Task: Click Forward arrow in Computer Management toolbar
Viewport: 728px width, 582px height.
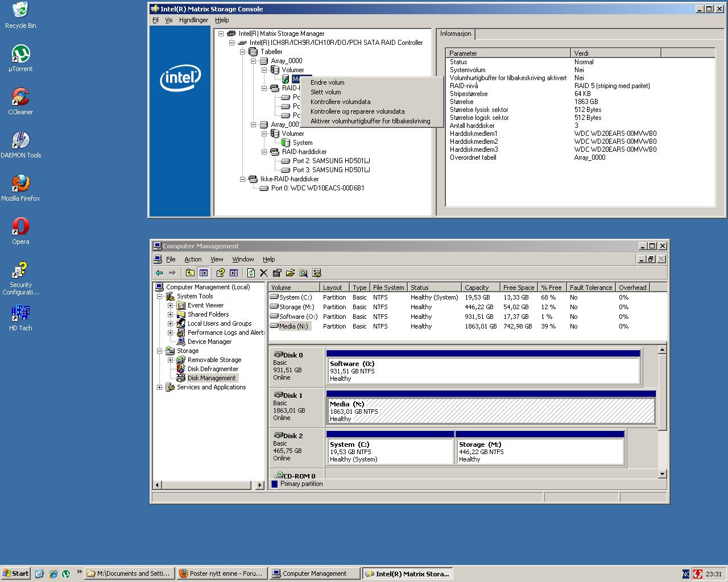Action: pyautogui.click(x=172, y=273)
